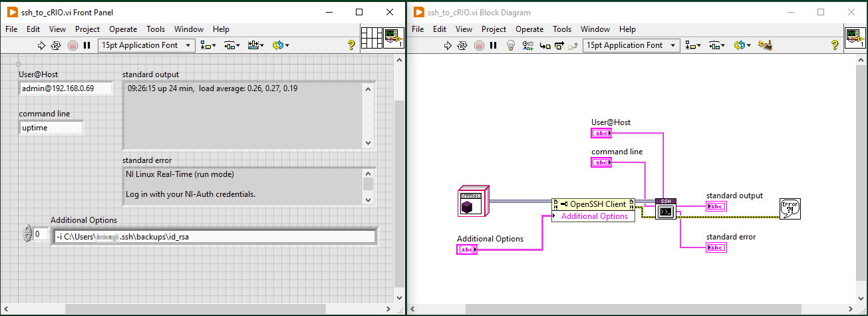
Task: Click the OpenSSH class constant icon
Action: (474, 202)
